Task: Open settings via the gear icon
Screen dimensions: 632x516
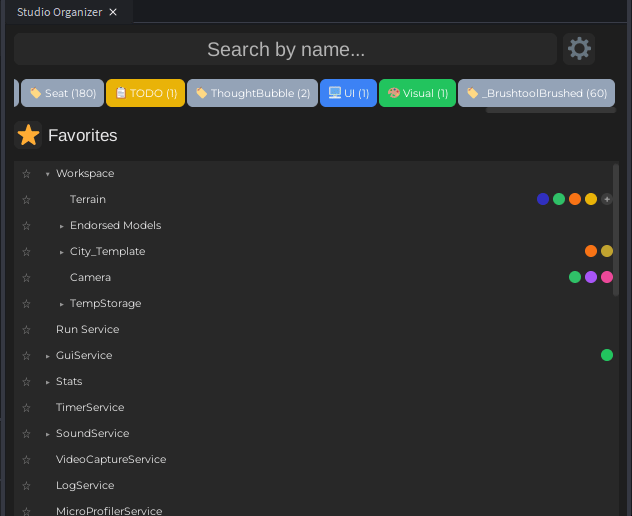Action: coord(579,48)
